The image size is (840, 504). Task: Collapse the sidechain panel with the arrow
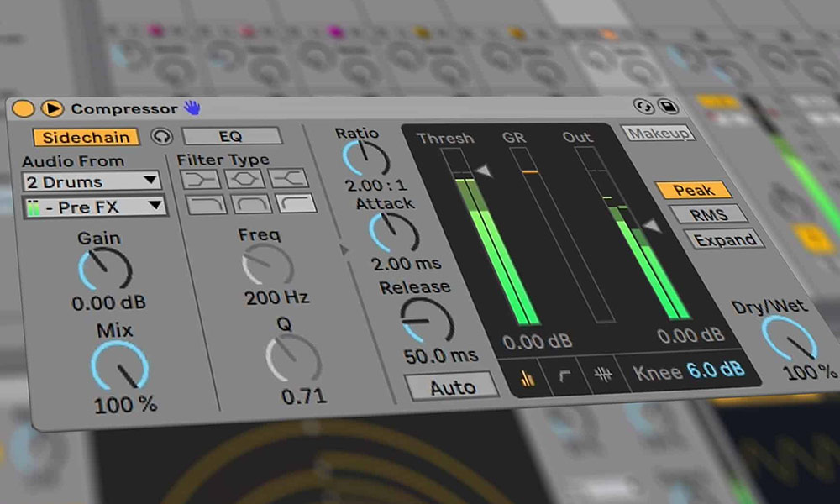[x=344, y=248]
